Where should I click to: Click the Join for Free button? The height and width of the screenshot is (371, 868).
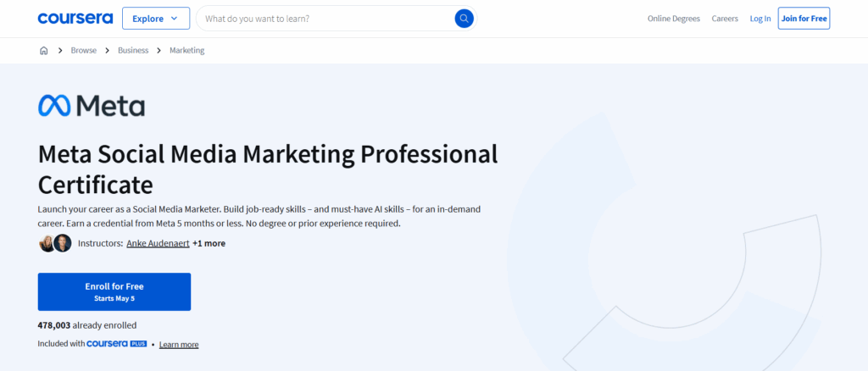(x=804, y=19)
